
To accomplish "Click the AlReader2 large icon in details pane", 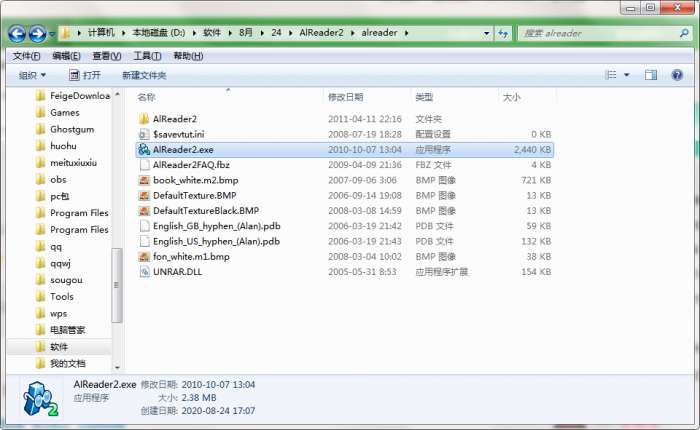I will tap(41, 399).
